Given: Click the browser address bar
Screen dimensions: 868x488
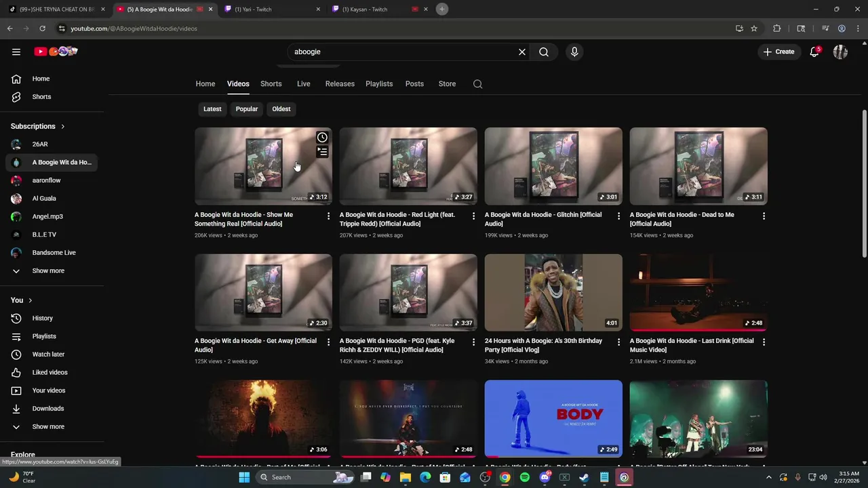Looking at the screenshot, I should [x=393, y=28].
